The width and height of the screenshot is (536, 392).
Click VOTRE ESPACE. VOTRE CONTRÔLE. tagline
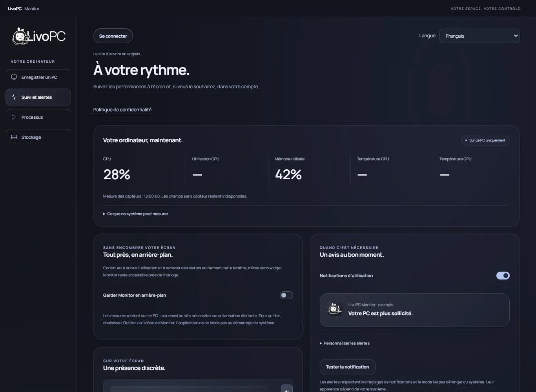pos(486,9)
